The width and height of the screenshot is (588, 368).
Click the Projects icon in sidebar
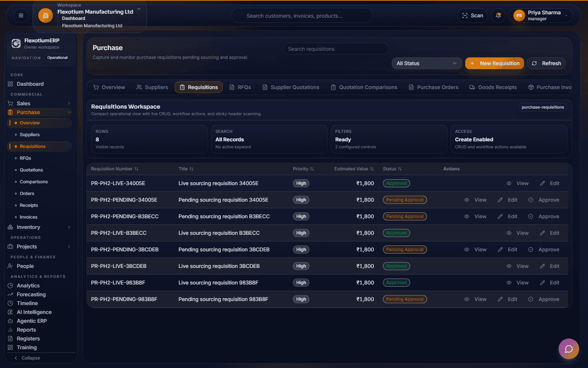(x=10, y=247)
